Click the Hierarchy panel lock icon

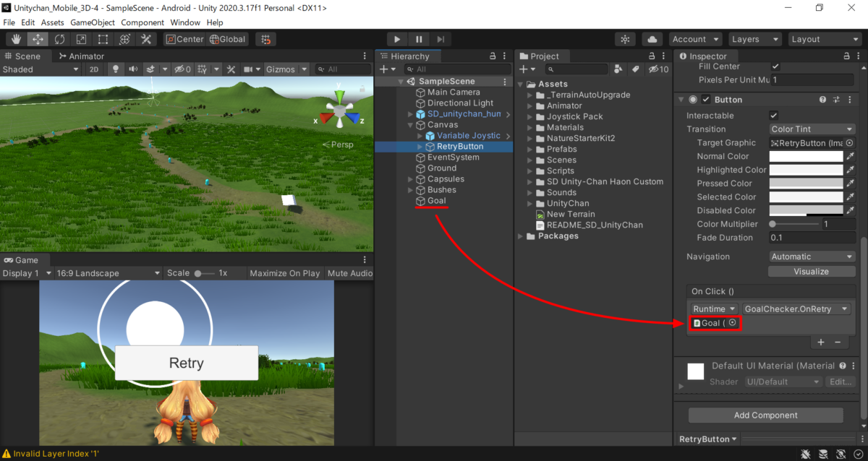[x=493, y=56]
